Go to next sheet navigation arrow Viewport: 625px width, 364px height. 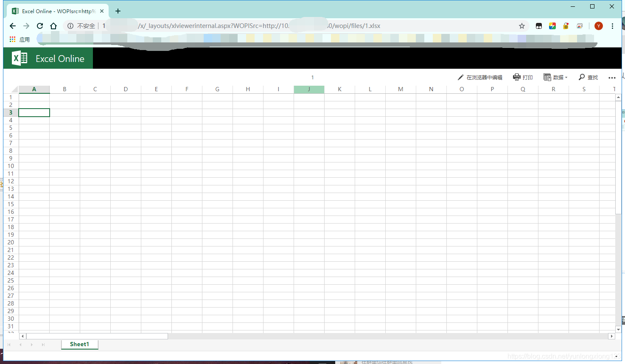(x=32, y=344)
